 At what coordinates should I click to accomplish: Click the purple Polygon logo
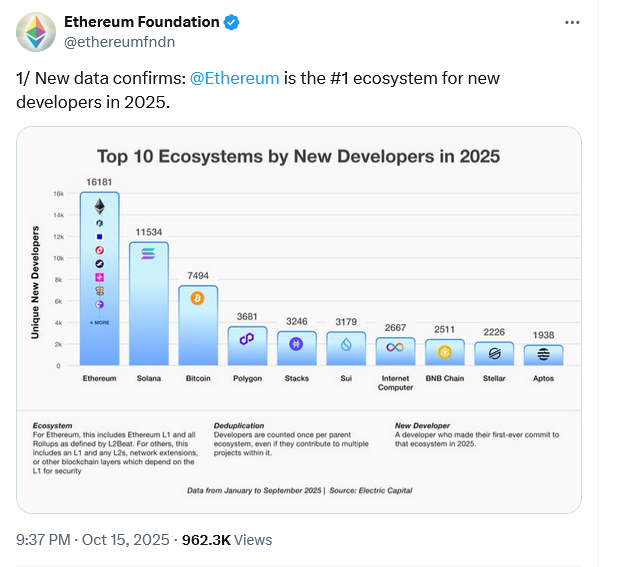pos(246,340)
